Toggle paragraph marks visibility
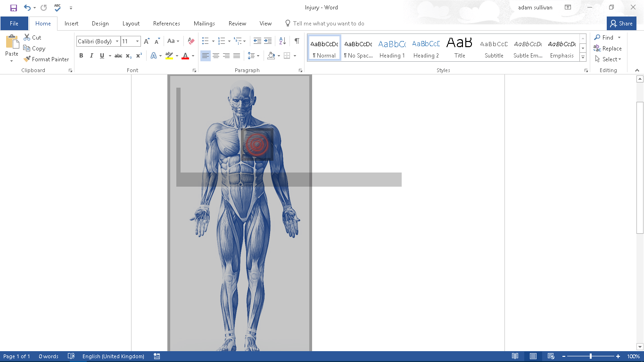644x362 pixels. point(297,41)
